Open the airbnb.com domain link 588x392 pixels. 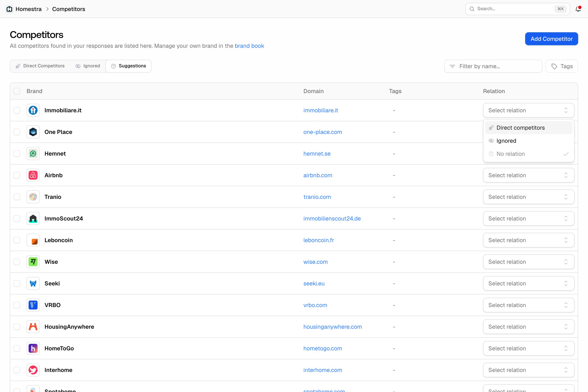pos(318,175)
